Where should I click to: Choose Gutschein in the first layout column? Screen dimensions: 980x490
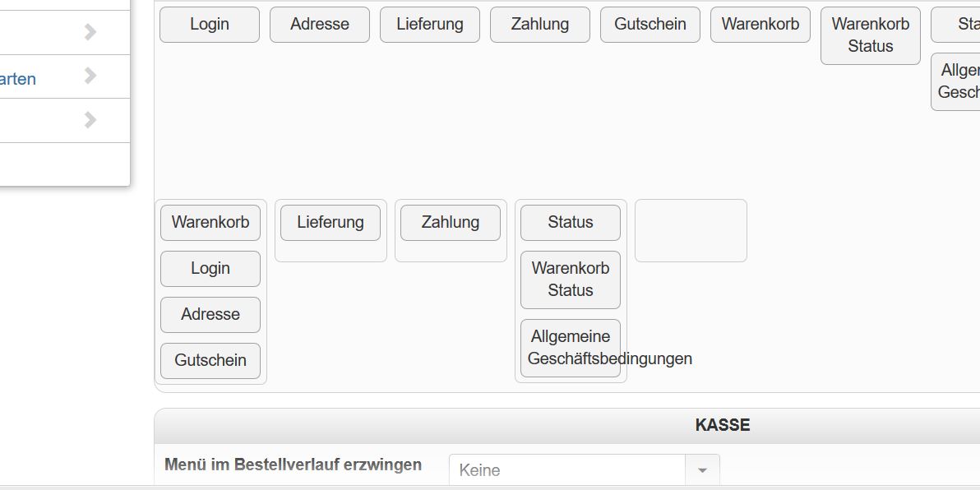(210, 361)
